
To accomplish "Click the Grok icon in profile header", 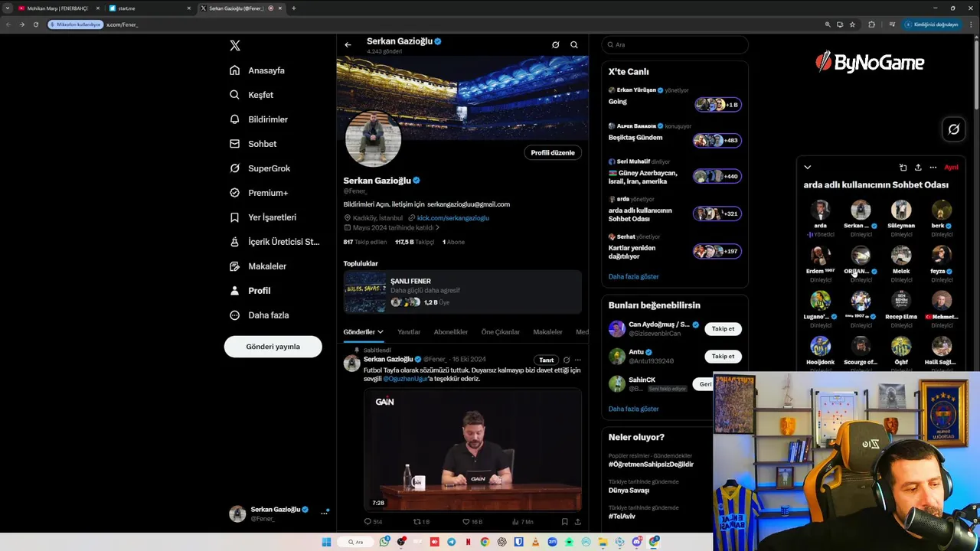I will (556, 45).
